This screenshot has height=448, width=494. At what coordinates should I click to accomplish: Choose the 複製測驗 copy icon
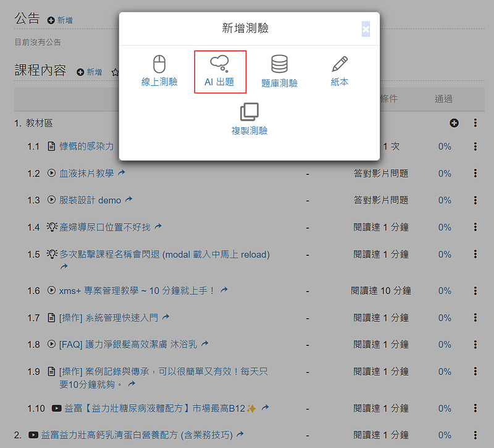coord(249,112)
